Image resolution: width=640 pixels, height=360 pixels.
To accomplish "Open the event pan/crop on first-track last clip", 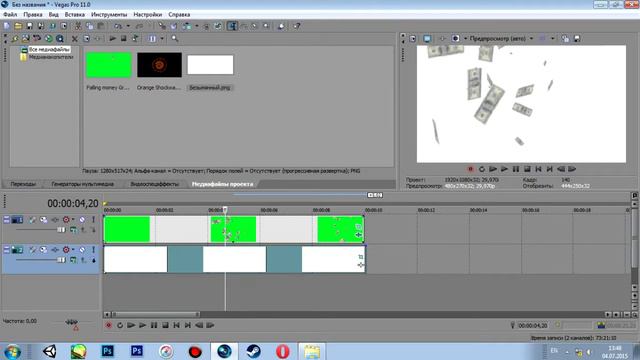I will (x=358, y=227).
